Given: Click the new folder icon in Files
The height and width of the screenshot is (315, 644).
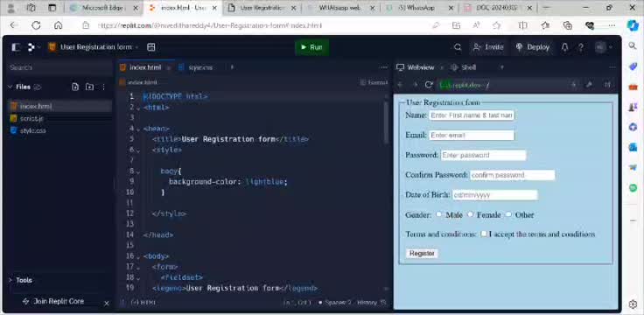Looking at the screenshot, I should pos(89,87).
